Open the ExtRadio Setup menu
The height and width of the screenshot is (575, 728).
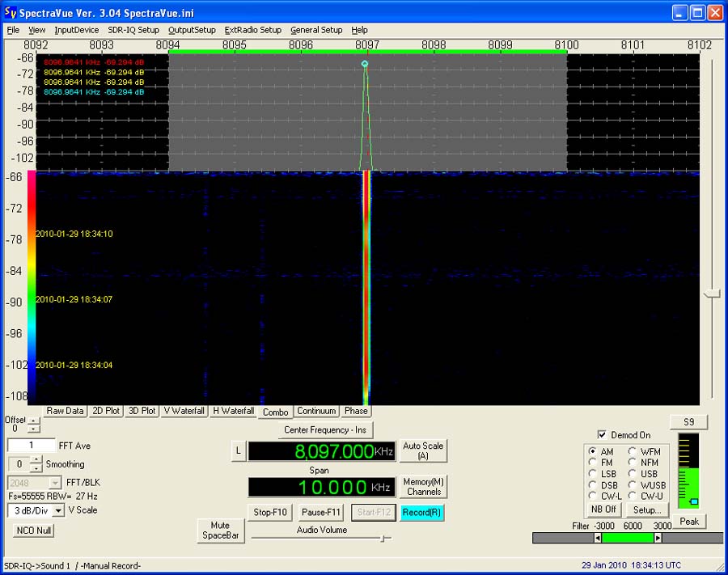pyautogui.click(x=253, y=30)
